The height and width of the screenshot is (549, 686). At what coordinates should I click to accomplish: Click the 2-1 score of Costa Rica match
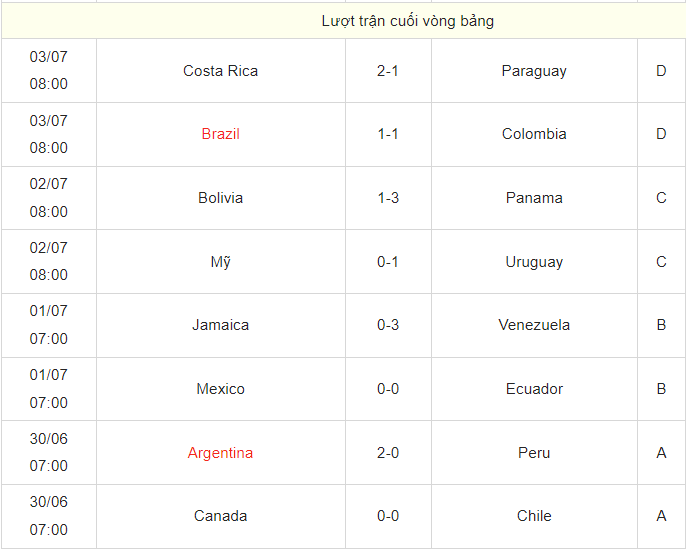click(388, 71)
